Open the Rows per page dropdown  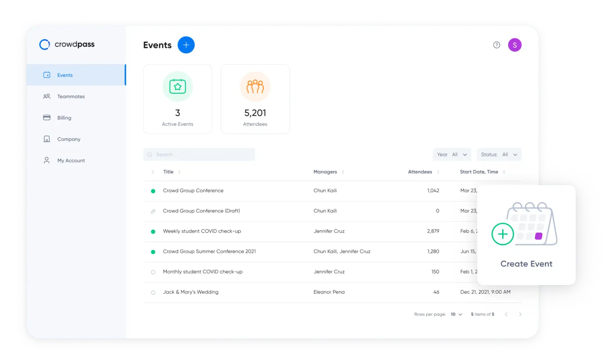point(456,314)
